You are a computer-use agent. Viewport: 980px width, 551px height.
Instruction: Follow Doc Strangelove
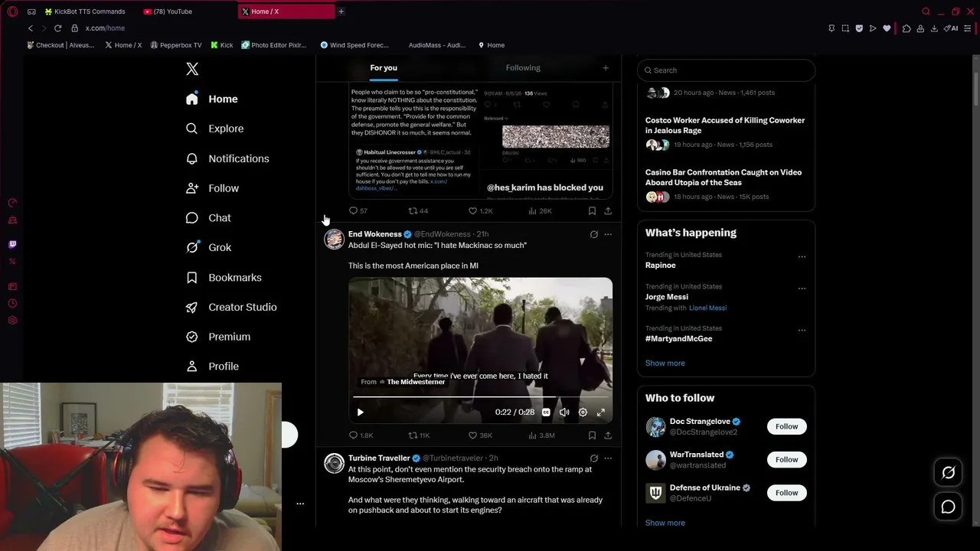786,427
